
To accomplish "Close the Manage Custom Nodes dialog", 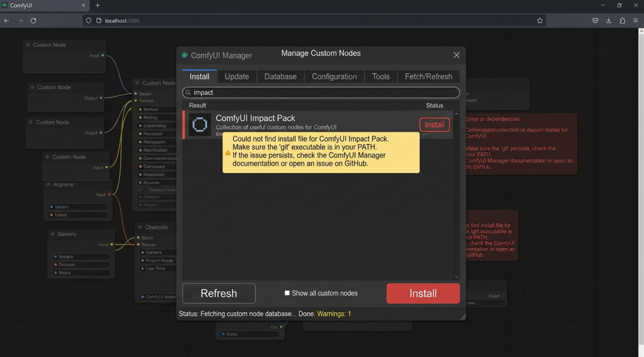I will 456,55.
